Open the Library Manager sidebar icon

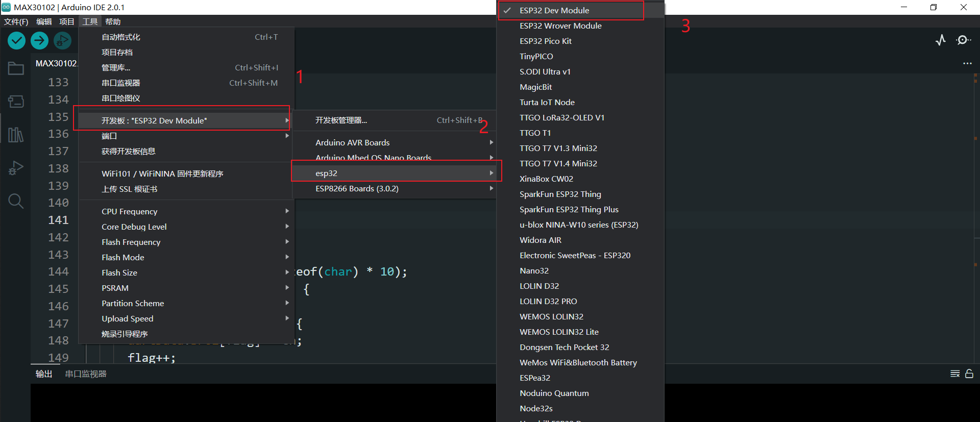16,135
